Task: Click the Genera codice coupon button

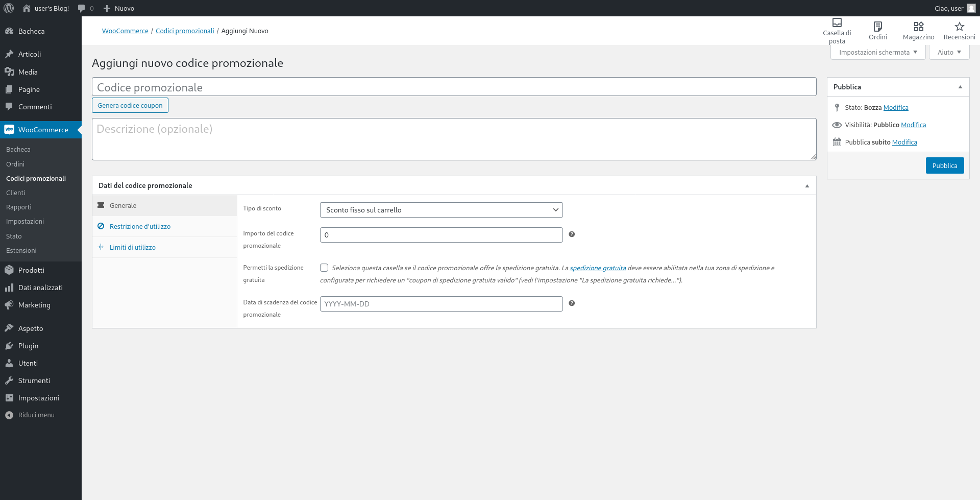Action: click(x=130, y=105)
